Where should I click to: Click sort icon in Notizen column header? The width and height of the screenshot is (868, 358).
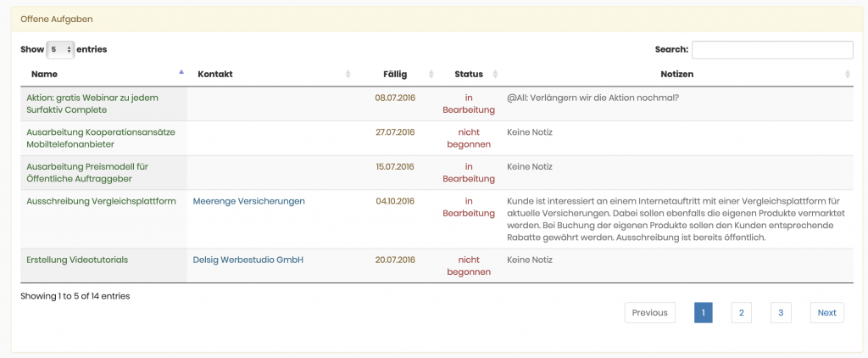848,75
